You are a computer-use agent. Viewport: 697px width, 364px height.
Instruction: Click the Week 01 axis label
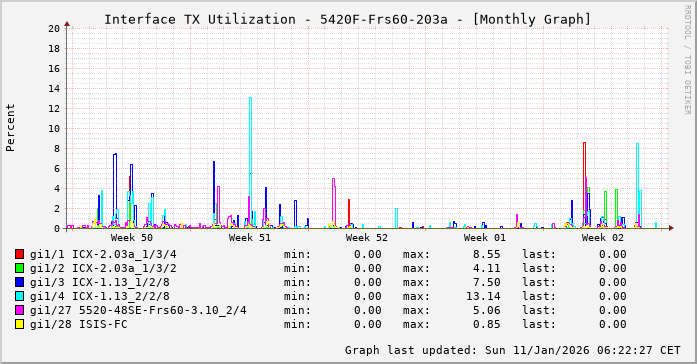point(485,238)
